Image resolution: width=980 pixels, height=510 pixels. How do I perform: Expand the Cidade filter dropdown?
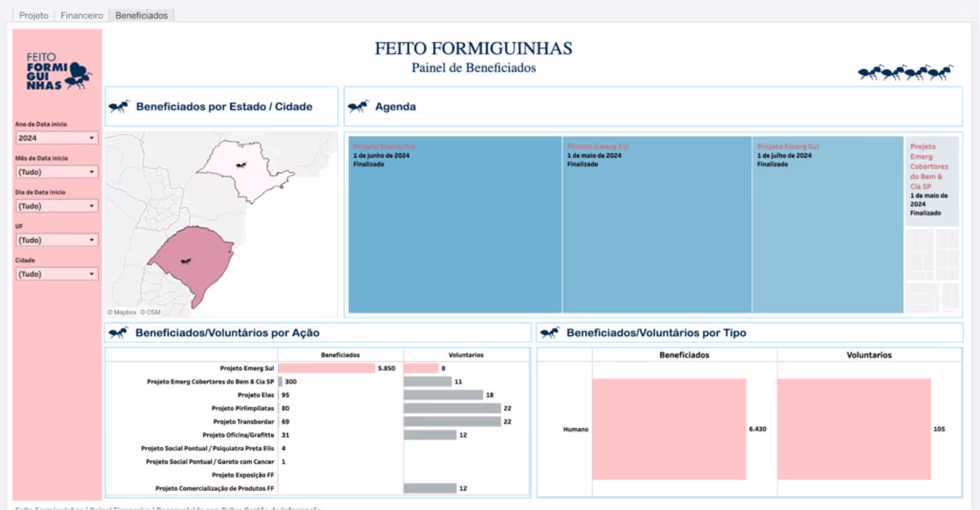pyautogui.click(x=57, y=274)
